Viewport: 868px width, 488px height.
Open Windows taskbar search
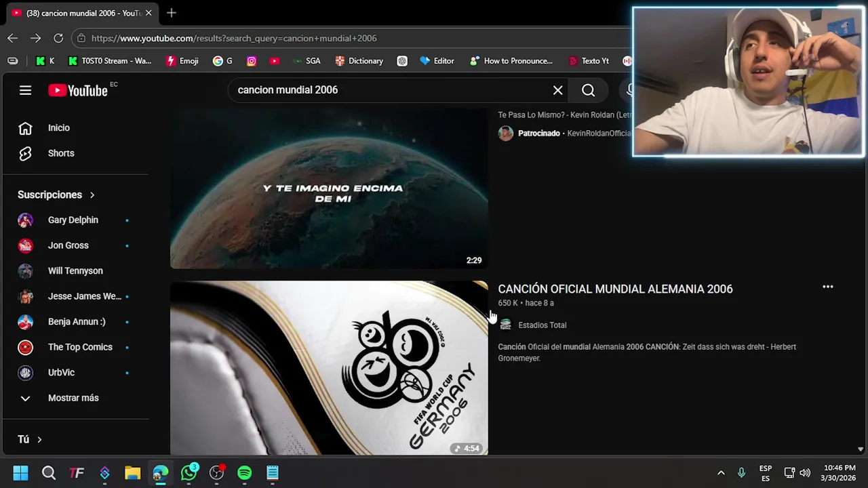[49, 472]
